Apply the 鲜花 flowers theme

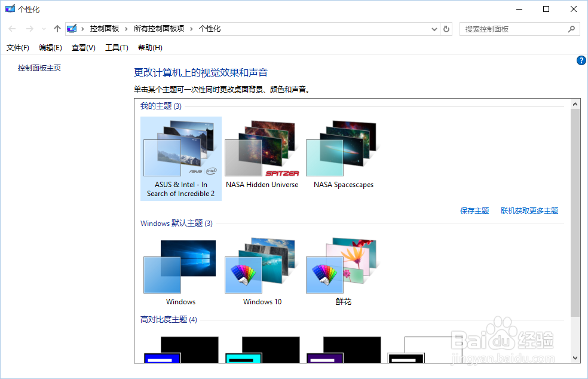[x=344, y=271]
